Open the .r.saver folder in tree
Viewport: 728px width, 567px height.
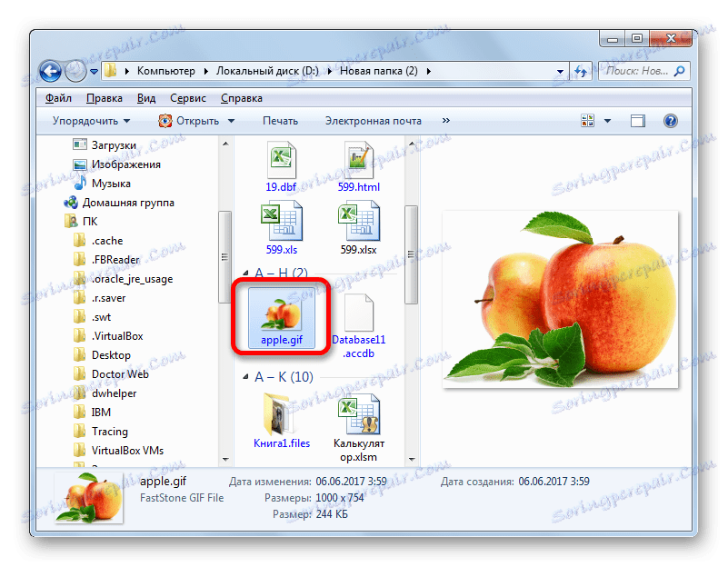pos(109,298)
